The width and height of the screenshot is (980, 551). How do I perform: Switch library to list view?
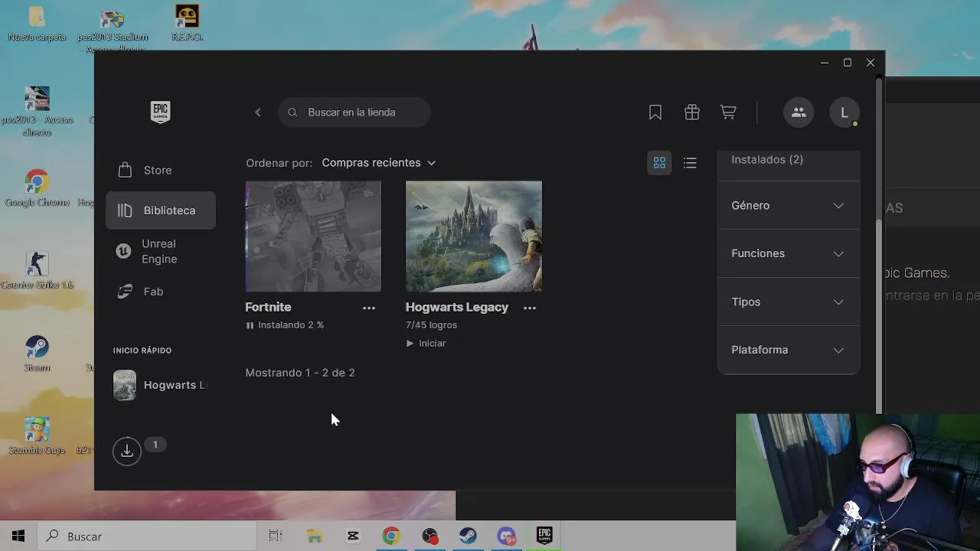(690, 163)
